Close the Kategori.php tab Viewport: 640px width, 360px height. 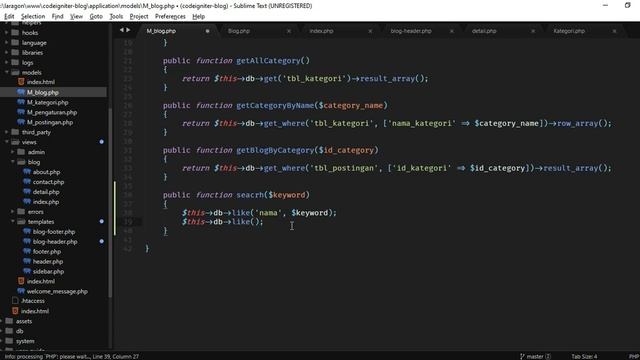tap(614, 31)
